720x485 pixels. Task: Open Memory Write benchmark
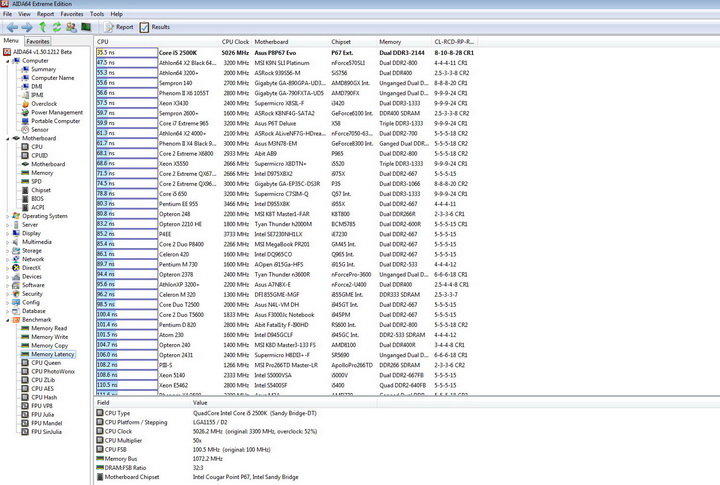49,337
